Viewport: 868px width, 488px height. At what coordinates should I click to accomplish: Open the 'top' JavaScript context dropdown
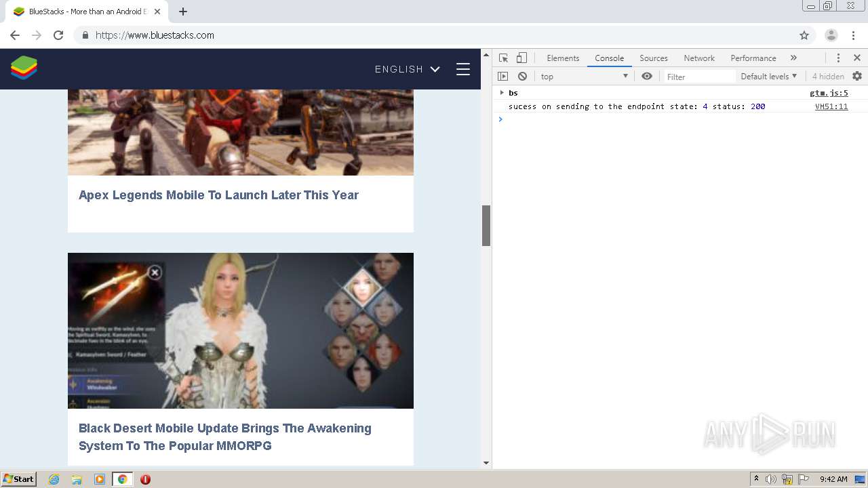click(585, 77)
